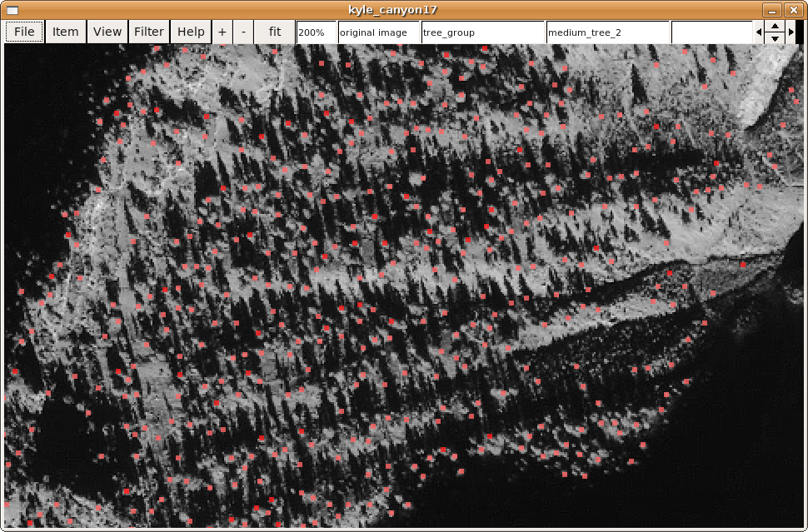This screenshot has height=532, width=808.
Task: Open the Help menu
Action: 191,32
